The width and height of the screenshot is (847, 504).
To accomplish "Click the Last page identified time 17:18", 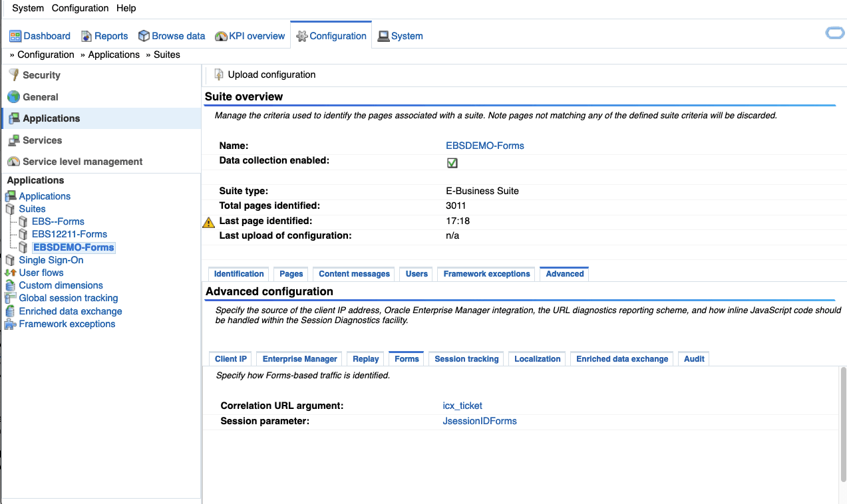I will tap(456, 221).
